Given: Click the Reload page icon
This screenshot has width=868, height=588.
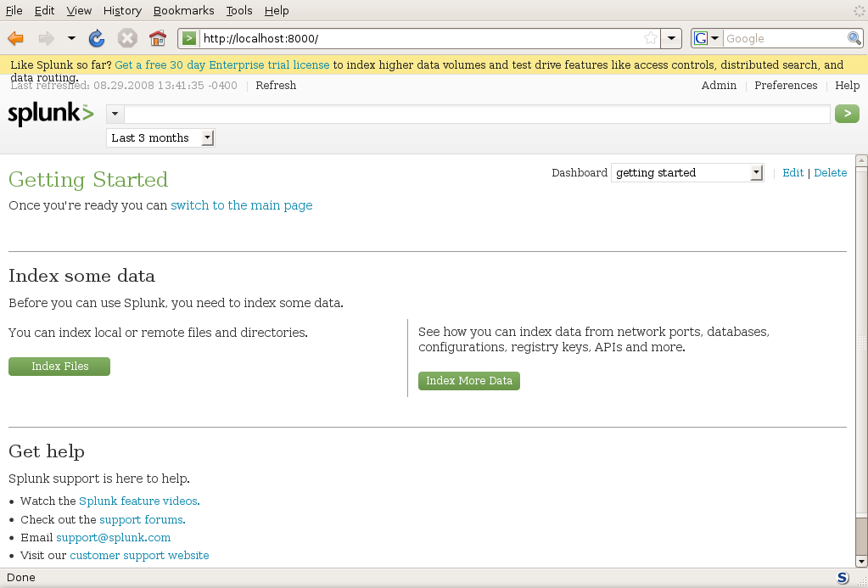Looking at the screenshot, I should (x=97, y=38).
